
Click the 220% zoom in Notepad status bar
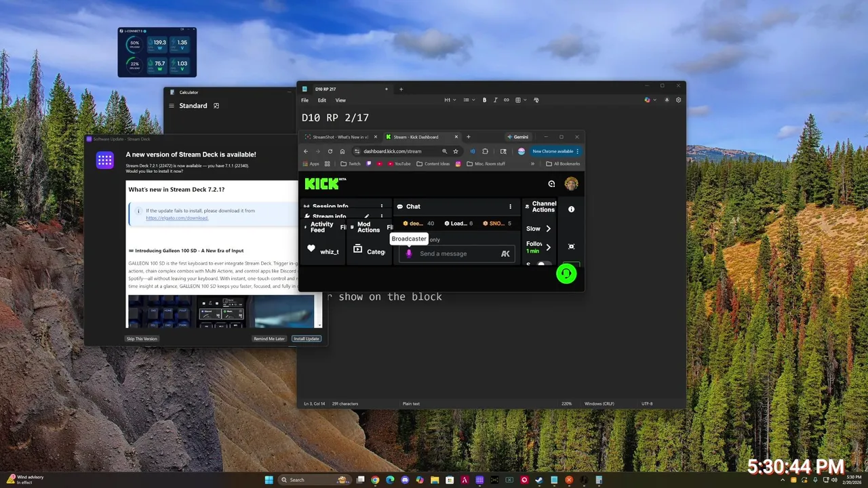coord(566,404)
